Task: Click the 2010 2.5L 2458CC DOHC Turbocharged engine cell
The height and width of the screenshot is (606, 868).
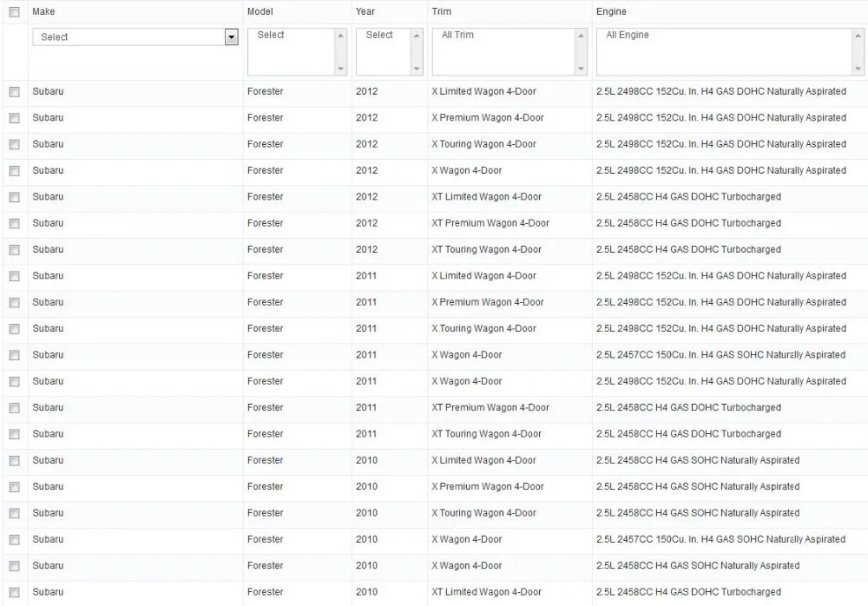Action: pos(688,592)
